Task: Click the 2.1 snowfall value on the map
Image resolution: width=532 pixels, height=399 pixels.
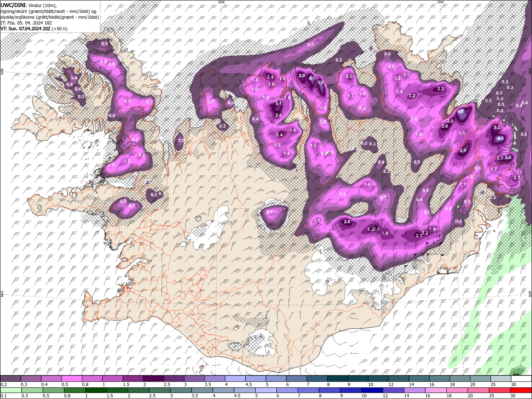Action: 419,236
